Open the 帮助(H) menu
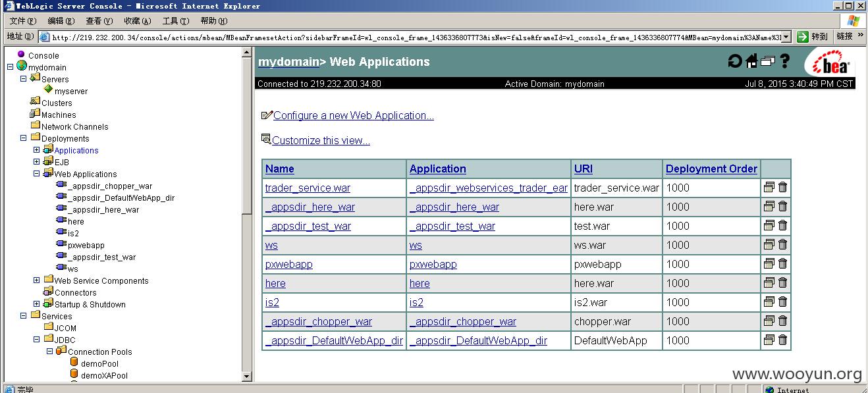This screenshot has width=868, height=393. [214, 21]
